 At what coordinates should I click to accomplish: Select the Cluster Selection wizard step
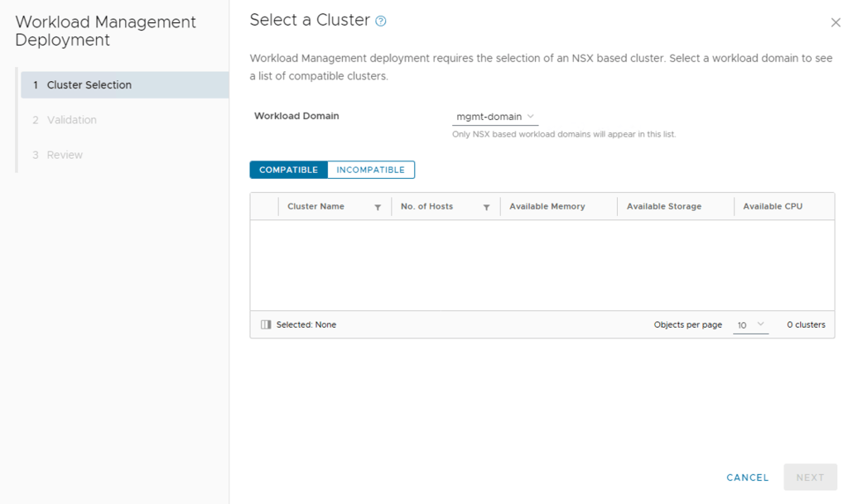coord(89,85)
